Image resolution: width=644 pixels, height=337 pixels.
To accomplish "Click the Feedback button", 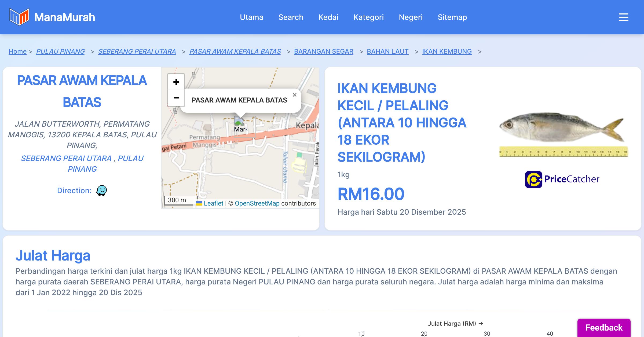I will (604, 327).
